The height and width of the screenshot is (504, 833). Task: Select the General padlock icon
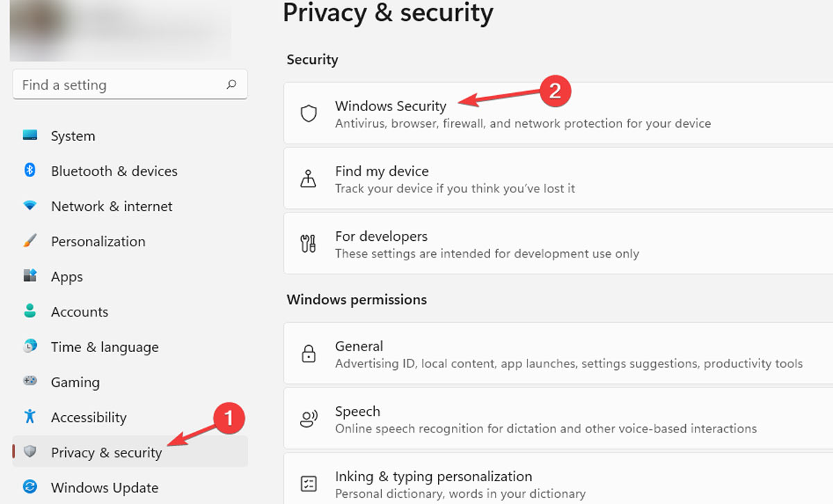click(308, 353)
